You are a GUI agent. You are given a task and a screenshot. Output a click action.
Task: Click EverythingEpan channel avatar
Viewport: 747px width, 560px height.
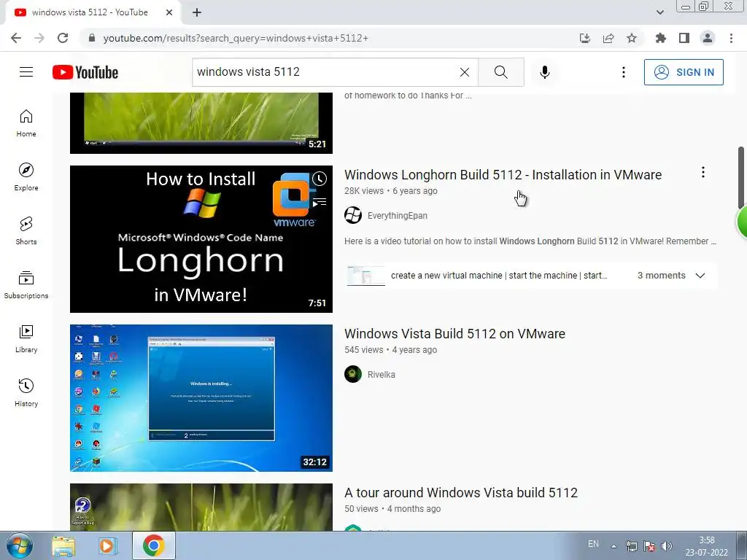coord(353,215)
